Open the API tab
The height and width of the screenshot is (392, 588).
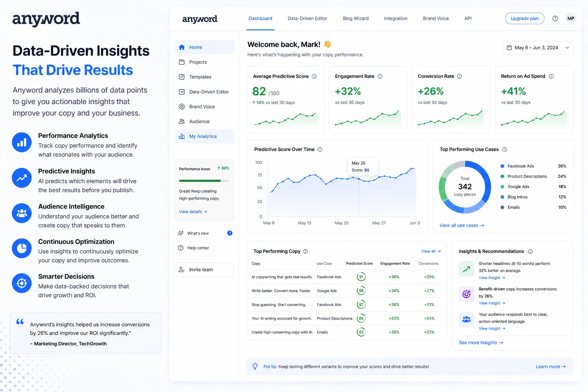(468, 18)
